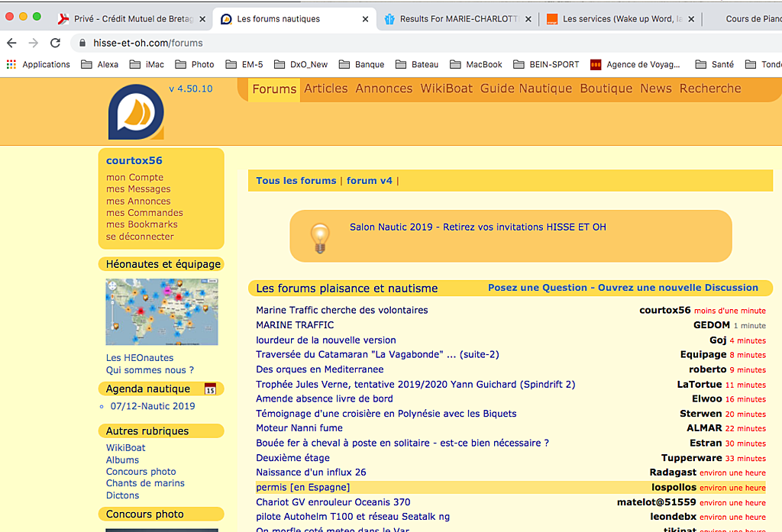The height and width of the screenshot is (532, 782).
Task: Open the Recherche menu item
Action: [x=710, y=89]
